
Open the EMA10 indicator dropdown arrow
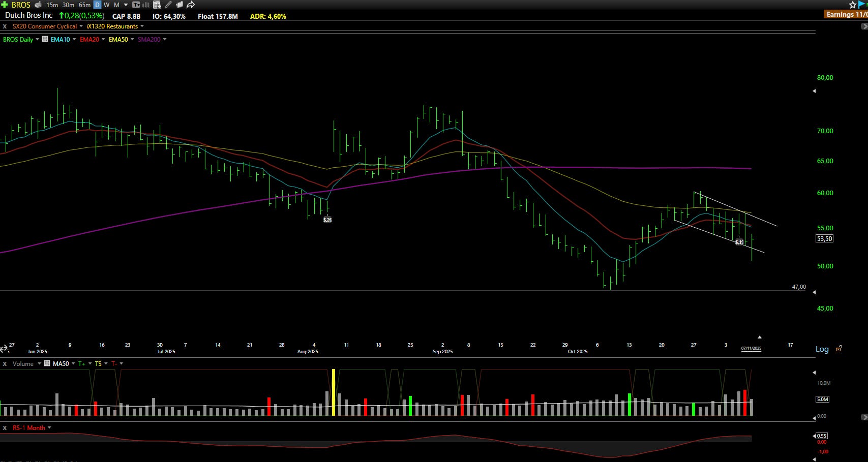(74, 39)
